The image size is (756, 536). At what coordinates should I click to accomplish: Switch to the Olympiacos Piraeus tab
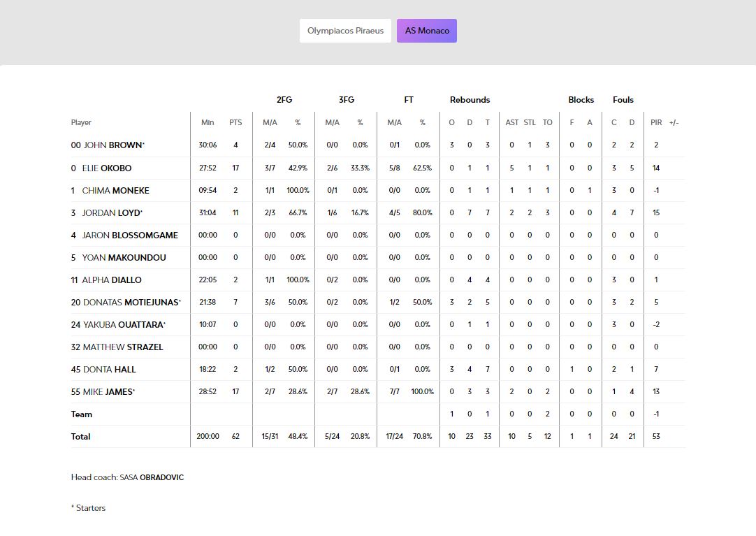[x=345, y=31]
